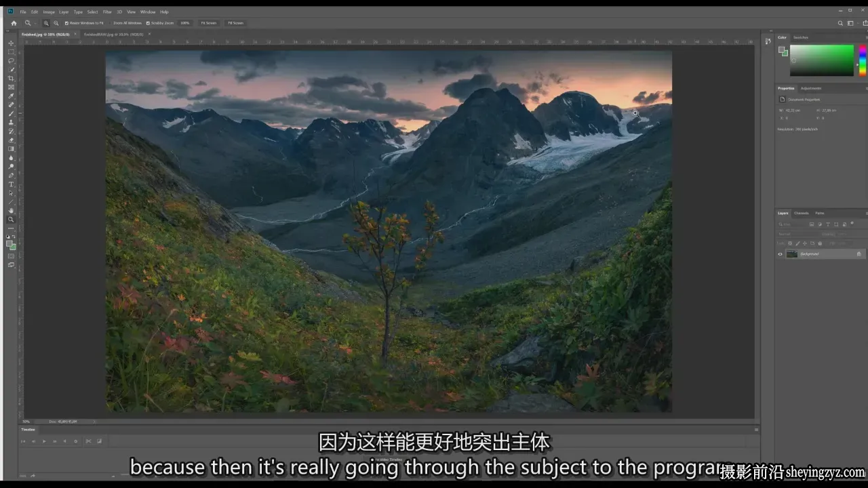This screenshot has height=488, width=868.
Task: Select the Gradient tool
Action: coord(11,149)
